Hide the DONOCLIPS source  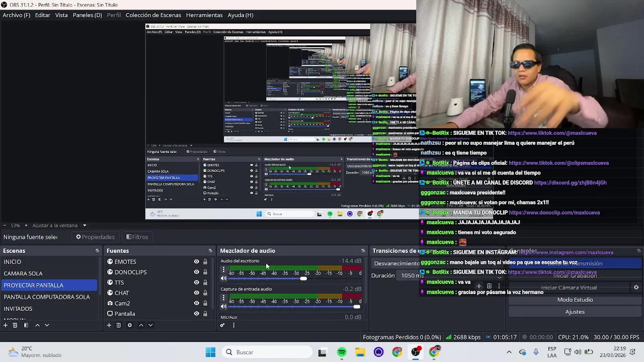[196, 272]
